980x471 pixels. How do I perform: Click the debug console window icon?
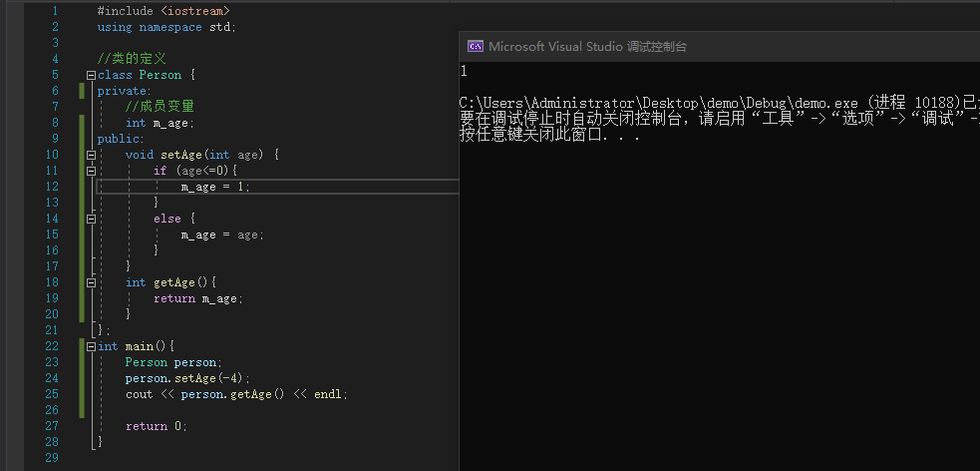point(476,46)
